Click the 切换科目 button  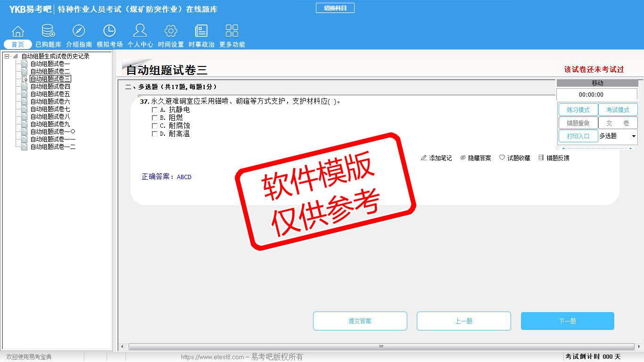click(x=335, y=8)
